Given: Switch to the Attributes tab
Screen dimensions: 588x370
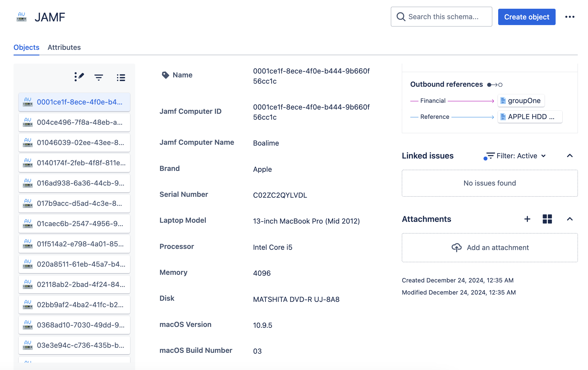Looking at the screenshot, I should pyautogui.click(x=64, y=47).
